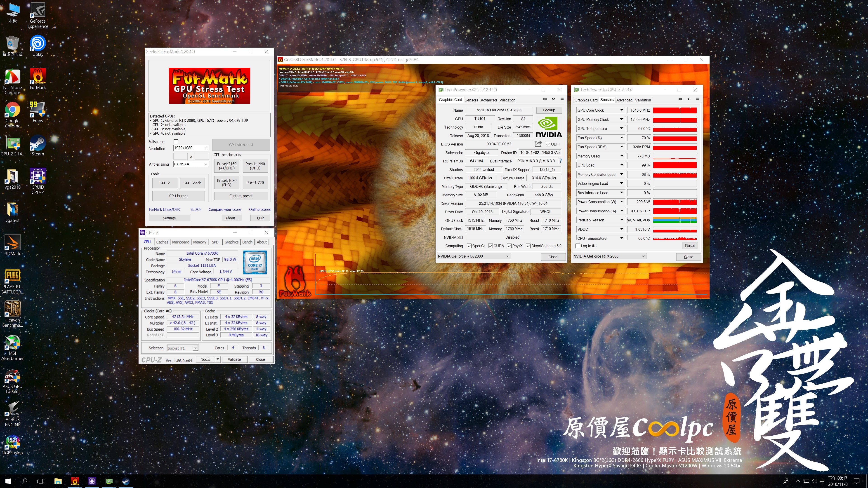Open File Explorer from the taskbar
Image resolution: width=868 pixels, height=488 pixels.
[58, 481]
